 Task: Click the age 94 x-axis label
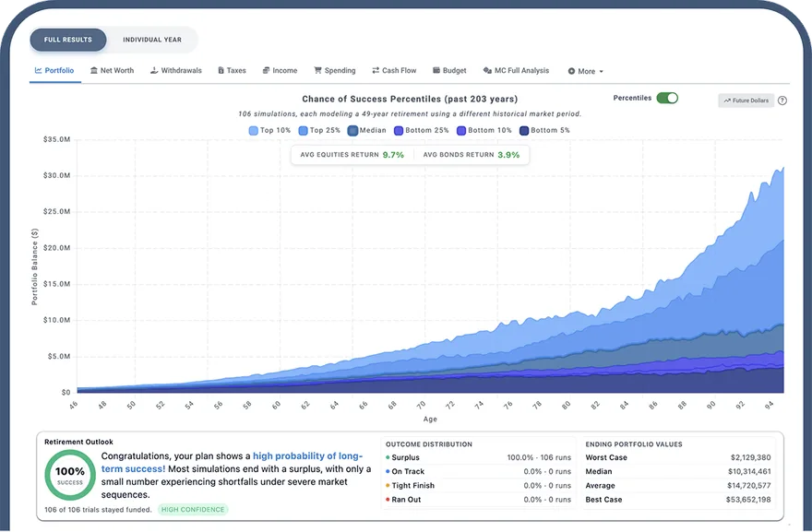point(770,405)
